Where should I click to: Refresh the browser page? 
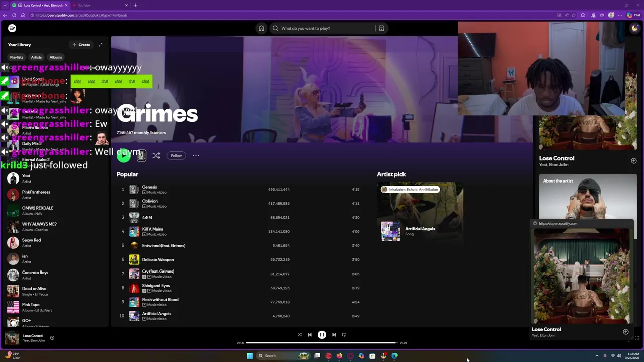(x=14, y=15)
